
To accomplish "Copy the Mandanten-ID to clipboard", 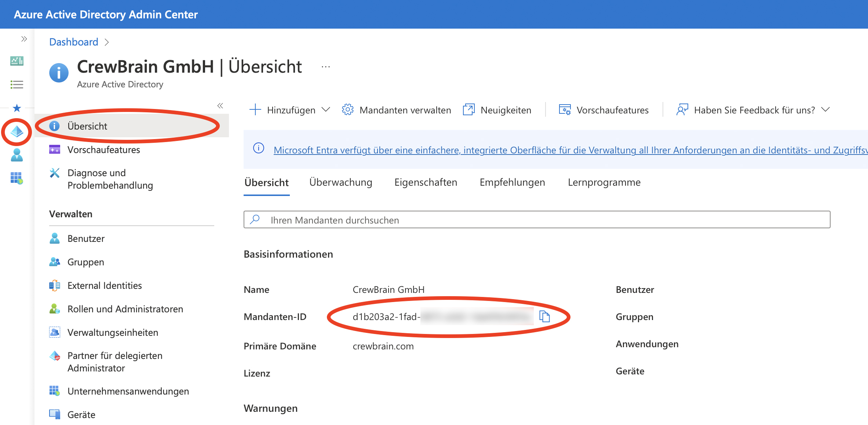I will click(544, 316).
